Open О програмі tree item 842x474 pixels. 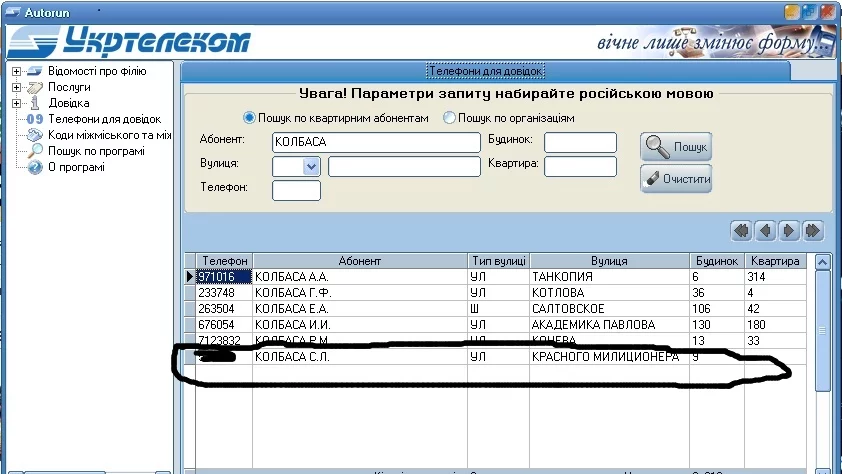(x=76, y=167)
